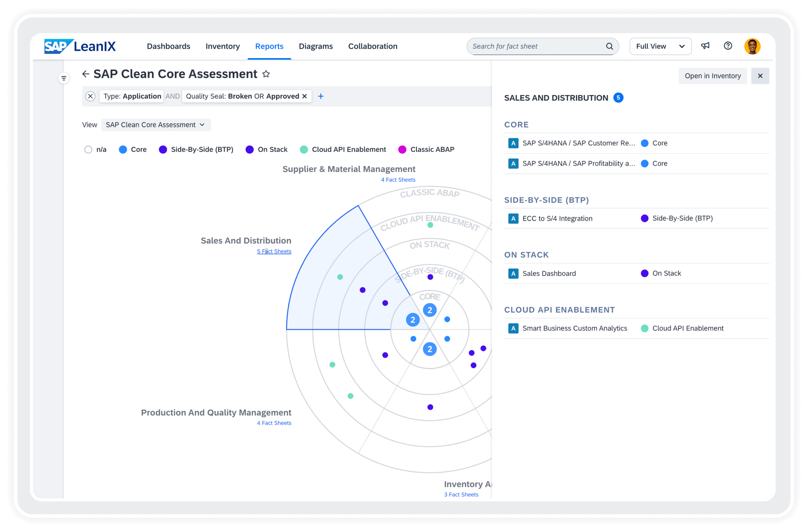Click your profile avatar picture
This screenshot has height=532, width=808.
tap(752, 46)
